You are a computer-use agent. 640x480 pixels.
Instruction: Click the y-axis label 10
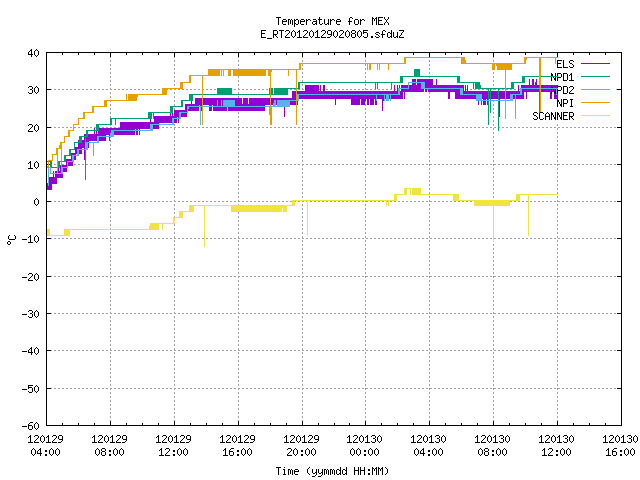click(x=33, y=164)
